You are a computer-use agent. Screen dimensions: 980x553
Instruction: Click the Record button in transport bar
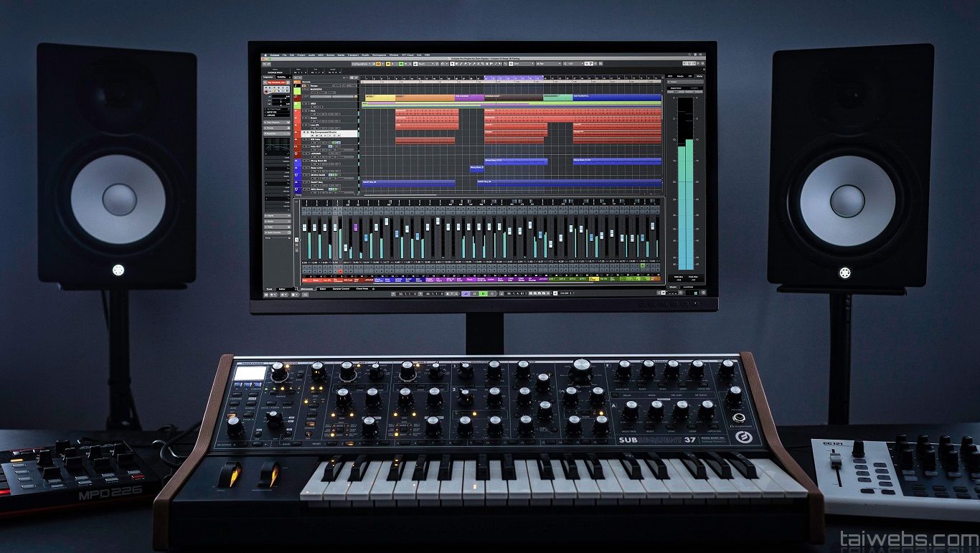click(x=491, y=293)
